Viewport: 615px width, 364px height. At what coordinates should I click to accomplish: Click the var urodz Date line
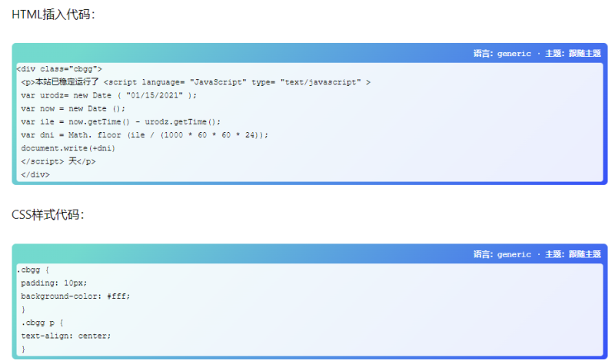[x=109, y=95]
